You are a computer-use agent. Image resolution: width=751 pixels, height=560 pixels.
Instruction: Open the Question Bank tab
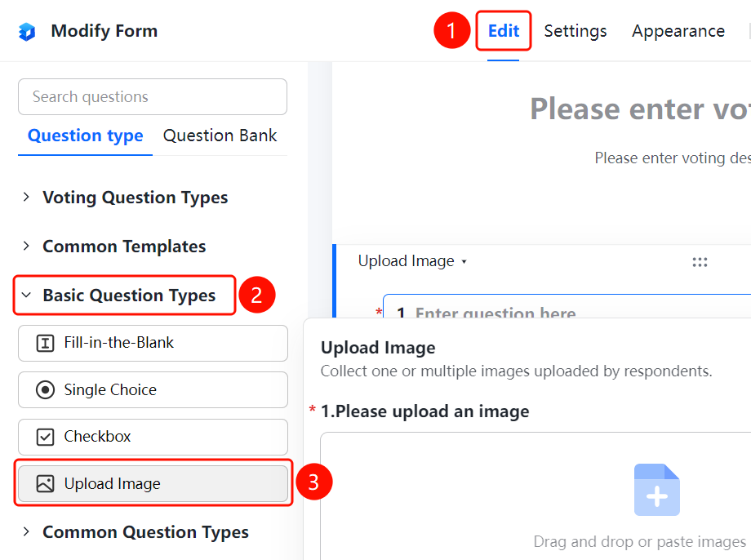tap(220, 136)
